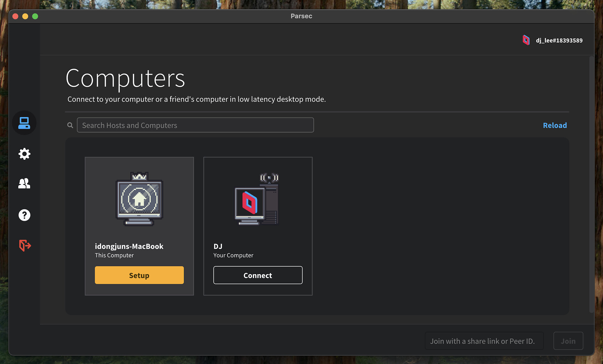
Task: Click the Your Computer label
Action: coord(233,255)
